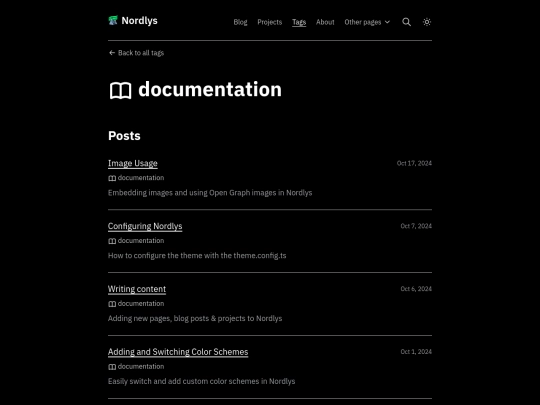Go to the Blog menu item

240,22
